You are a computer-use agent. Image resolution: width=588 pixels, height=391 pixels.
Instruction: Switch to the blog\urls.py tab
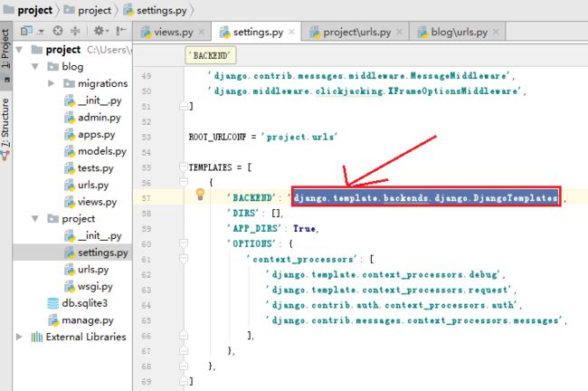click(459, 33)
